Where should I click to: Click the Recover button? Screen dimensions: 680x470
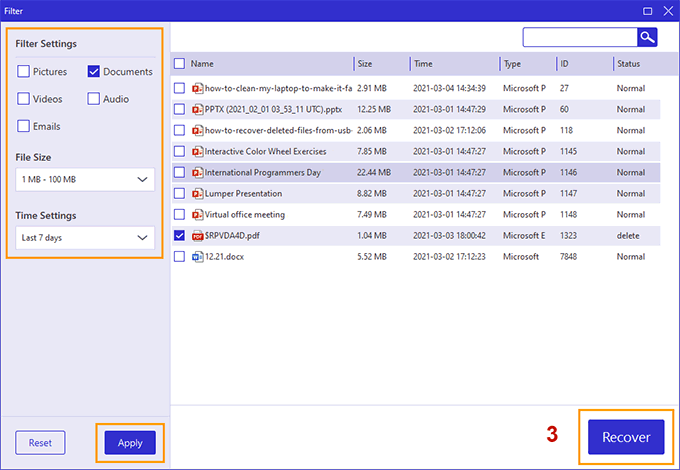[x=625, y=438]
